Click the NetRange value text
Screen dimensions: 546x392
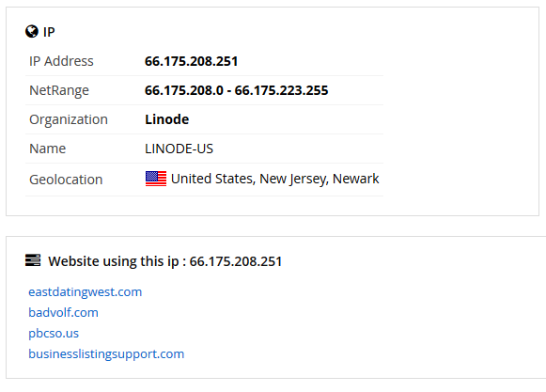(237, 90)
